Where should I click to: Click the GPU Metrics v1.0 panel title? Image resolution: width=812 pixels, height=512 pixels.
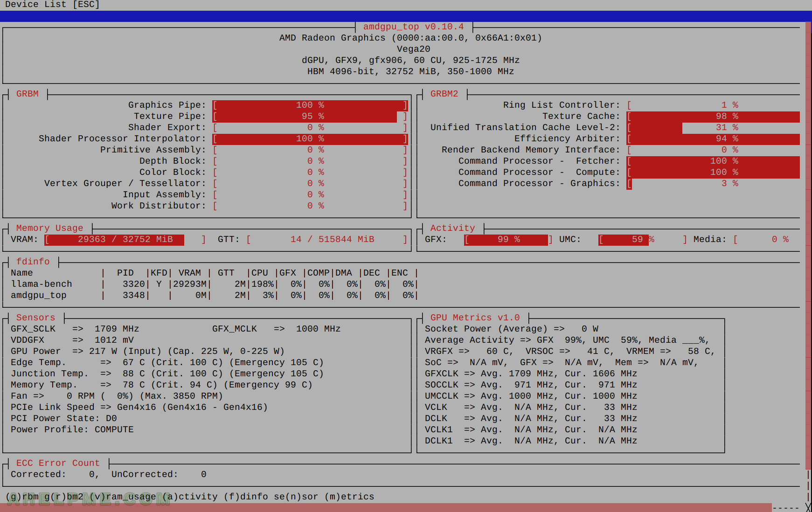[474, 318]
